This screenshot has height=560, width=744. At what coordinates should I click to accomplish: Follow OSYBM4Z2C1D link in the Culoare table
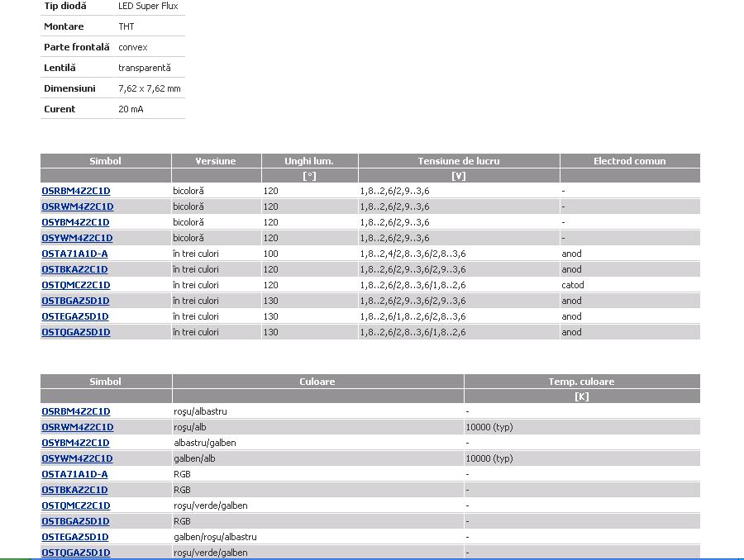point(75,443)
